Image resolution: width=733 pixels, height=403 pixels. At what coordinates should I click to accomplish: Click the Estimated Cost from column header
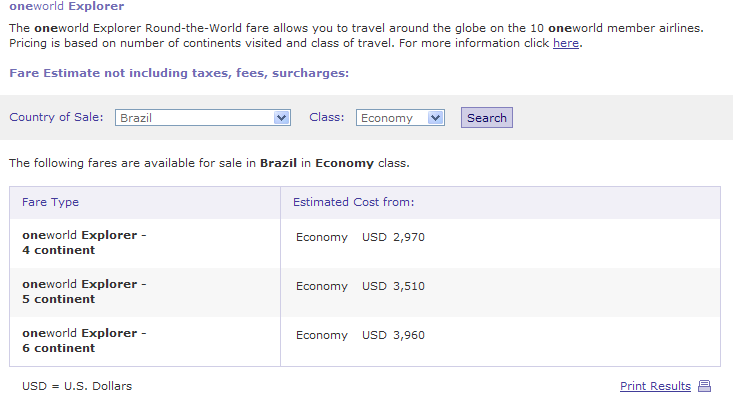(353, 202)
